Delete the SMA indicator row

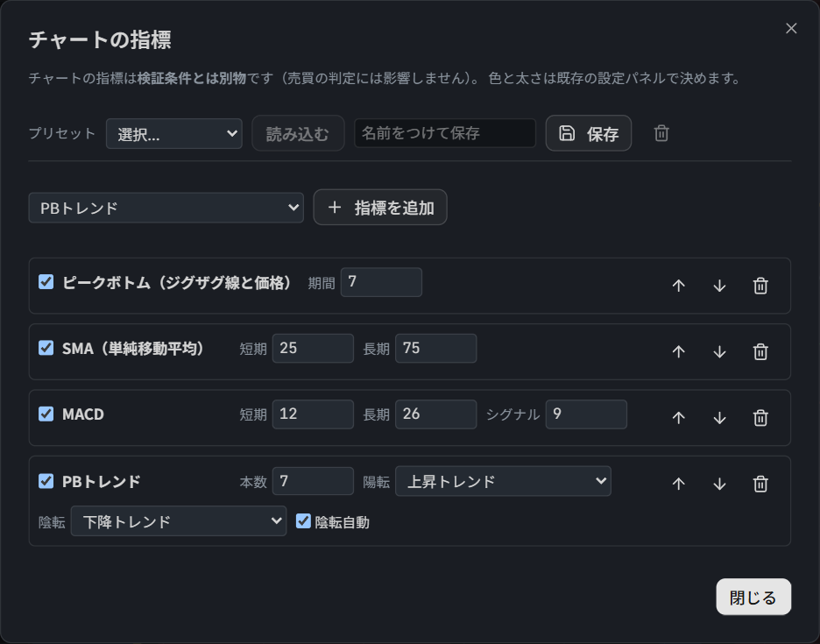(x=760, y=351)
